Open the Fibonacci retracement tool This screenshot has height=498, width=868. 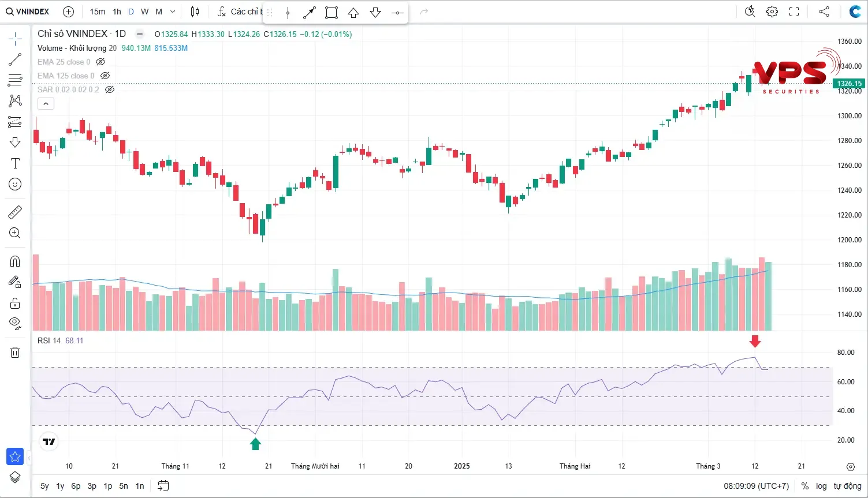15,80
